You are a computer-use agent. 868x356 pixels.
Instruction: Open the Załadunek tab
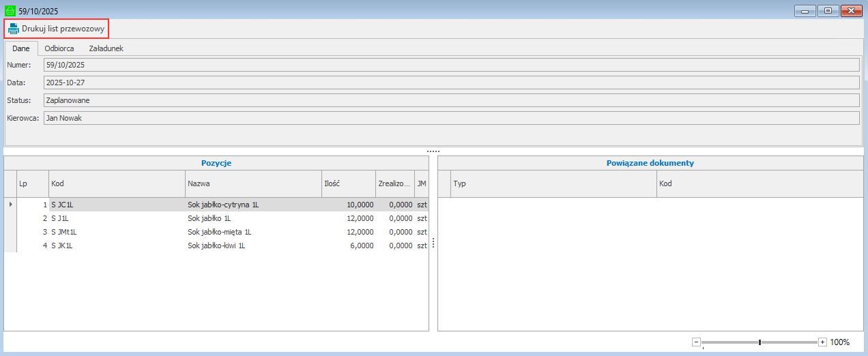(x=106, y=48)
